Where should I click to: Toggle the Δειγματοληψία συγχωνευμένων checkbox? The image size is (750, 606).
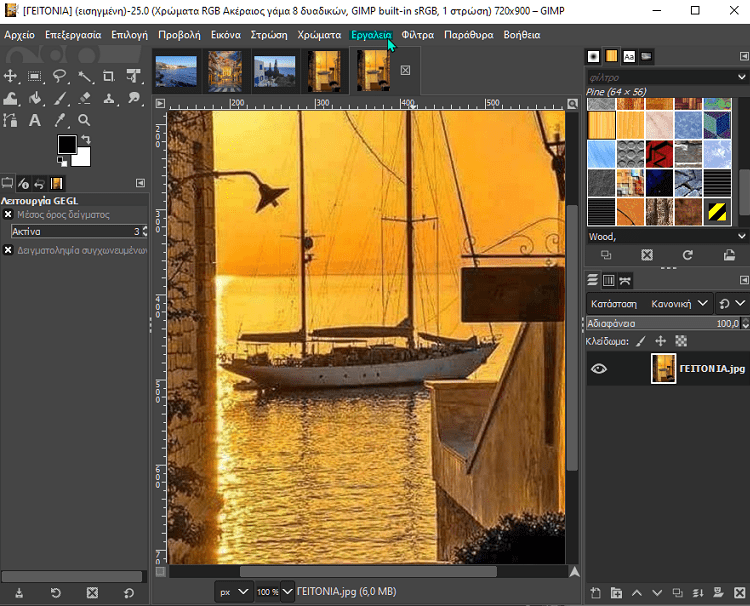(x=8, y=250)
